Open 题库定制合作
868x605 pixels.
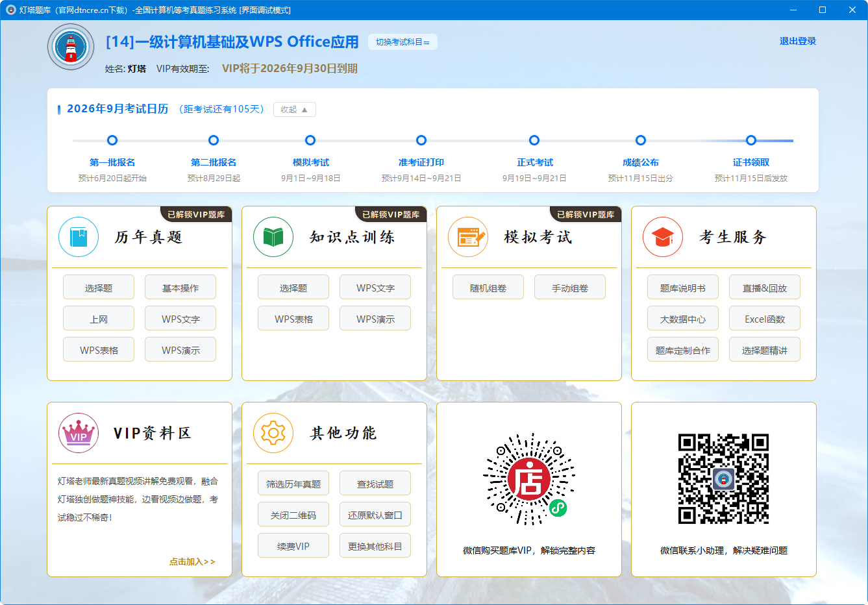(683, 350)
